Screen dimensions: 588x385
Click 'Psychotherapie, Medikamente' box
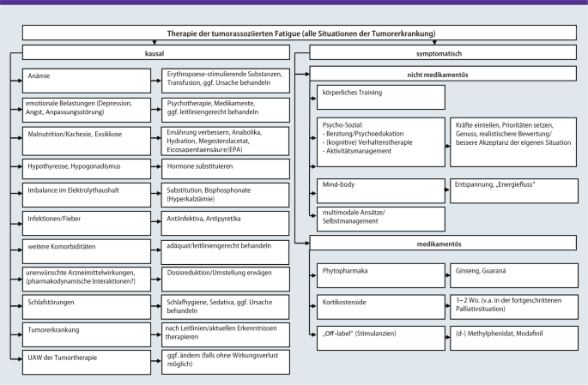tap(226, 110)
